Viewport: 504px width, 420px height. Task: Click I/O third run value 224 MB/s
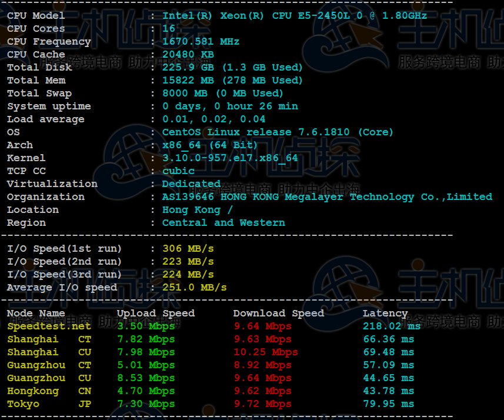point(188,274)
